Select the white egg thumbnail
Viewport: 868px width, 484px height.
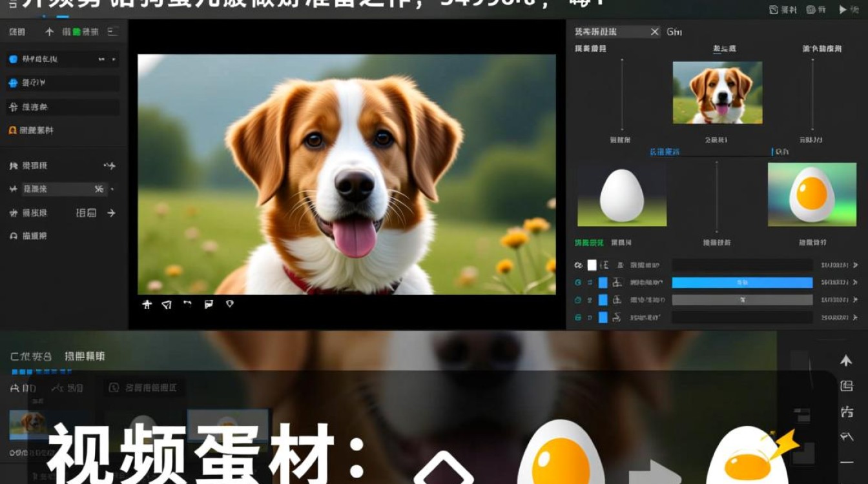(622, 194)
